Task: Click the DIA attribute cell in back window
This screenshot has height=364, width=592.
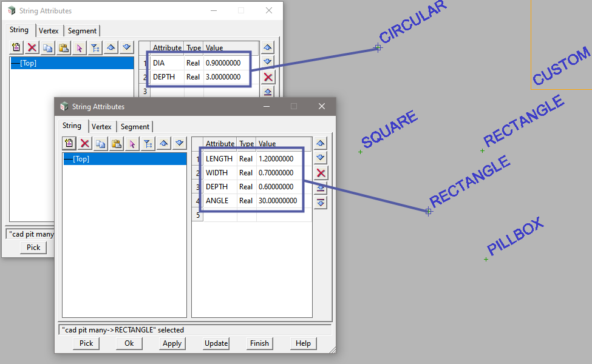Action: tap(167, 63)
